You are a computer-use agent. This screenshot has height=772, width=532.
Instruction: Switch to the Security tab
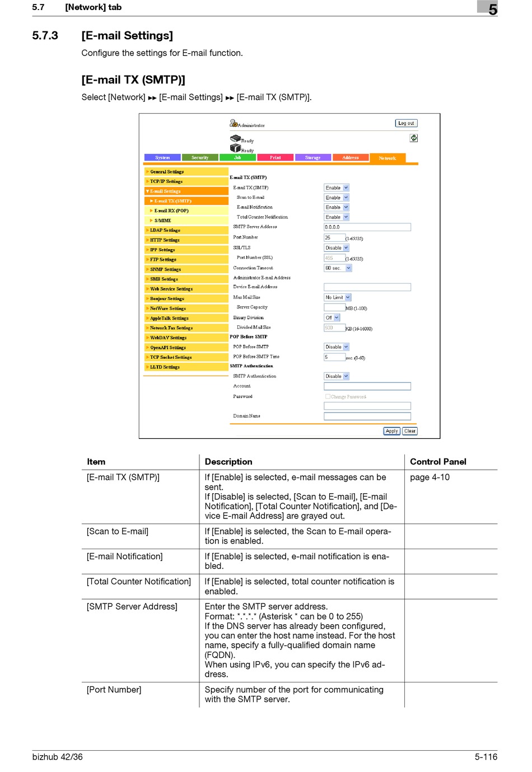click(200, 158)
